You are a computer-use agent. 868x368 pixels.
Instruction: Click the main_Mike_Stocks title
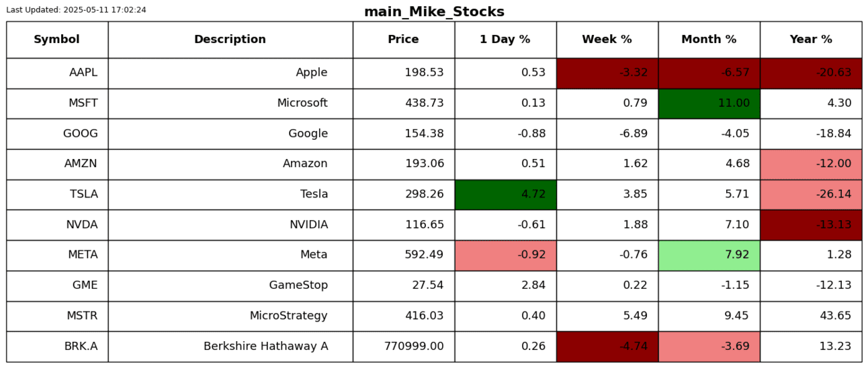click(x=434, y=12)
